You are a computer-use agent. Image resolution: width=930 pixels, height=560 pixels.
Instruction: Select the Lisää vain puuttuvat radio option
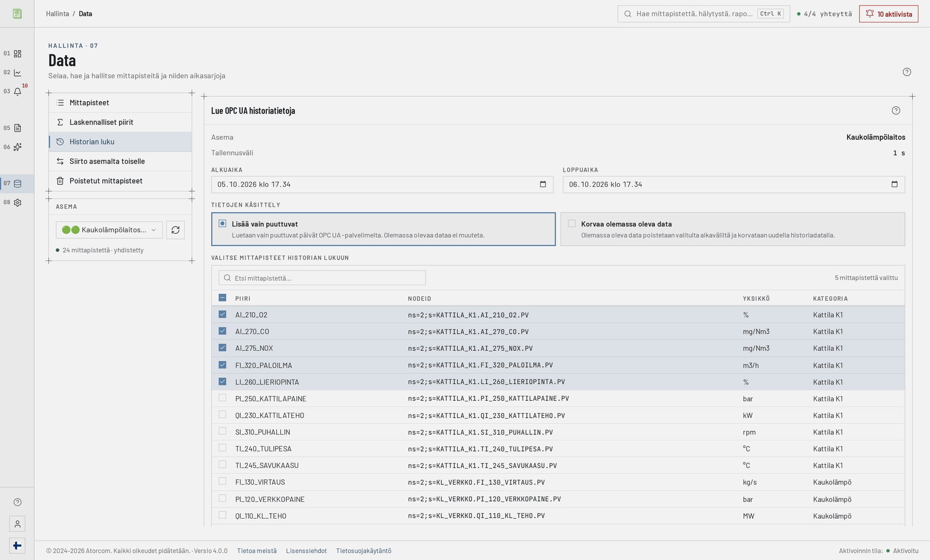coord(383,229)
